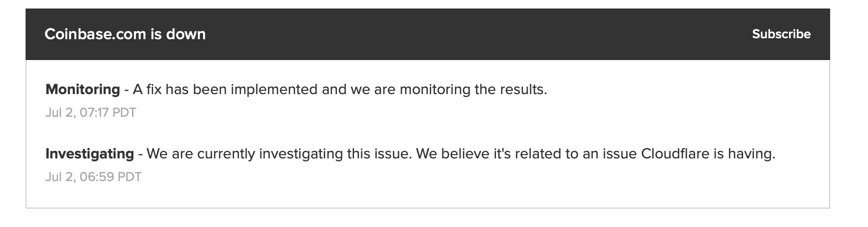Click the "06:59" time value
Screen dimensions: 868x227
click(x=97, y=177)
